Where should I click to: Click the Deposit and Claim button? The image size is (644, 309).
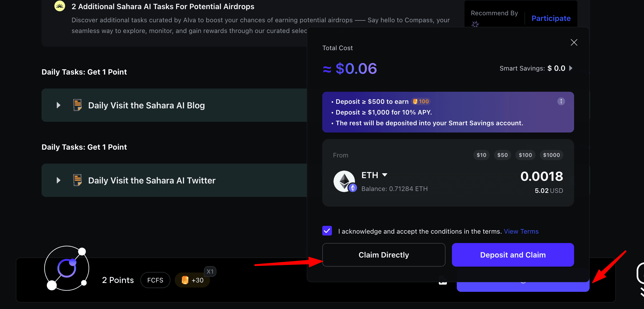pos(513,255)
